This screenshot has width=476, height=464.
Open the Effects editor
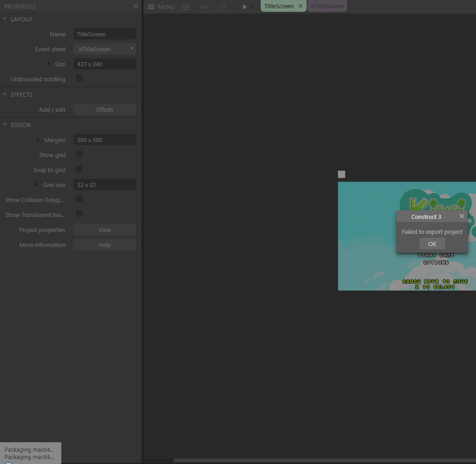104,109
